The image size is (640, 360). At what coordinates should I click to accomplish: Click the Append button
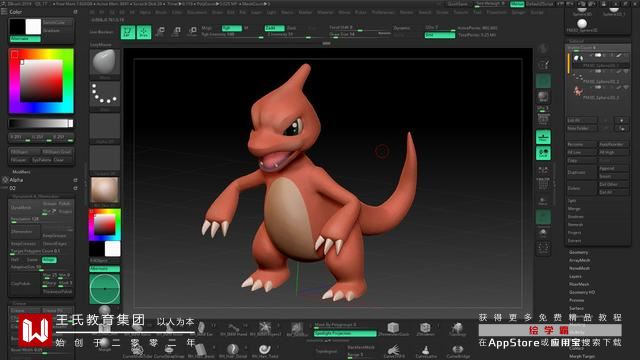click(x=613, y=169)
